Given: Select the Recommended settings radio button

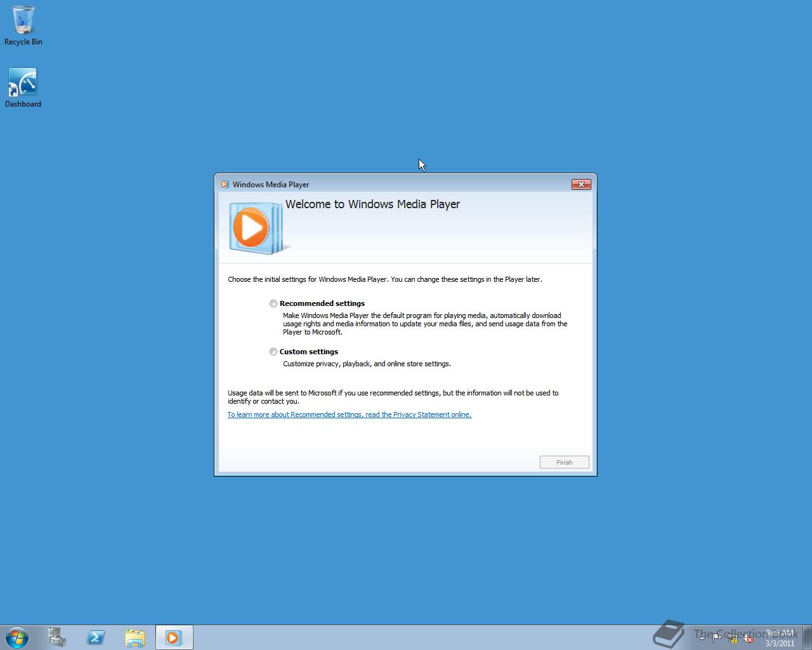Looking at the screenshot, I should (x=273, y=303).
